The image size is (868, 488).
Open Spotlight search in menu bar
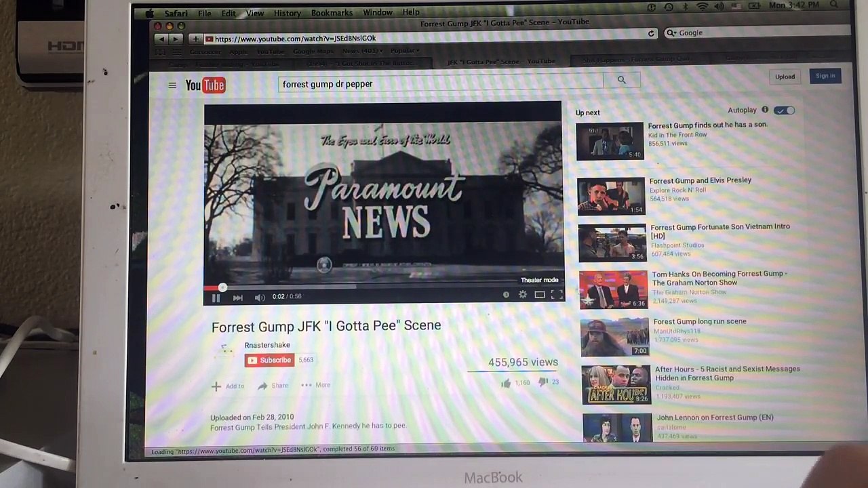tap(834, 5)
